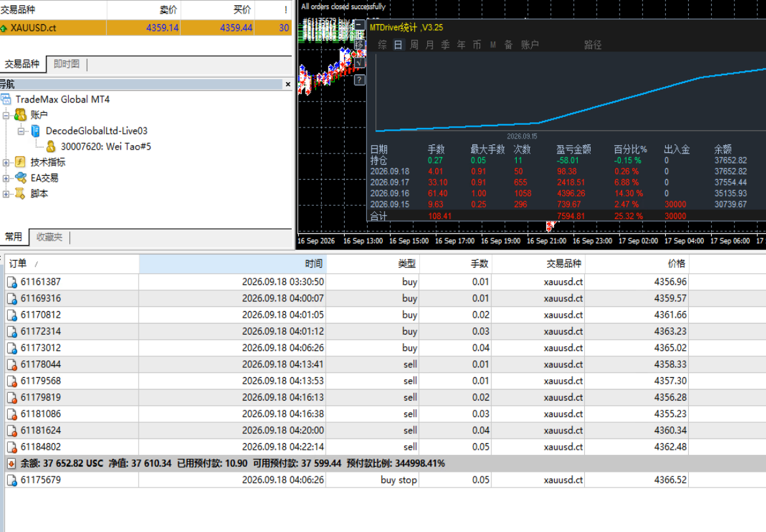Screen dimensions: 766x532
Task: Select the 账户 tab in MTDriver
Action: pyautogui.click(x=530, y=45)
